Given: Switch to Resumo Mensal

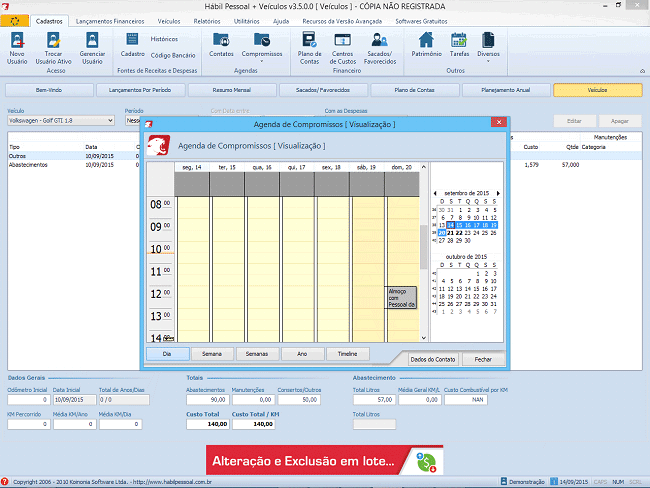Looking at the screenshot, I should pyautogui.click(x=232, y=90).
